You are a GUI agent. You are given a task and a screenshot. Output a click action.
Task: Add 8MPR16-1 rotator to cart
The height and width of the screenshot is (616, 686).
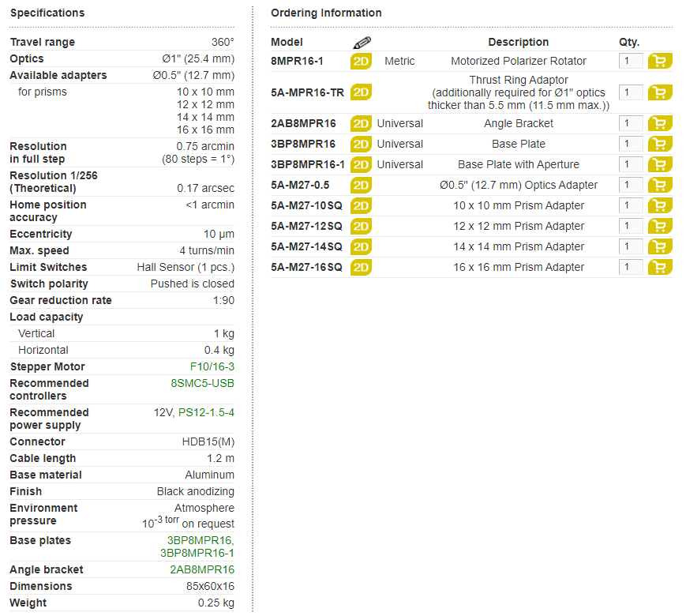click(x=660, y=61)
